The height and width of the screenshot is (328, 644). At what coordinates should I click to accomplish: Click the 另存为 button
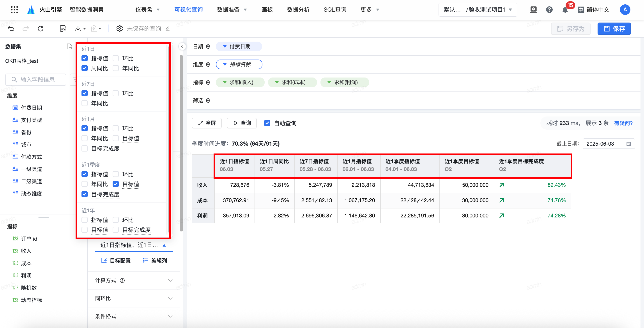point(571,29)
